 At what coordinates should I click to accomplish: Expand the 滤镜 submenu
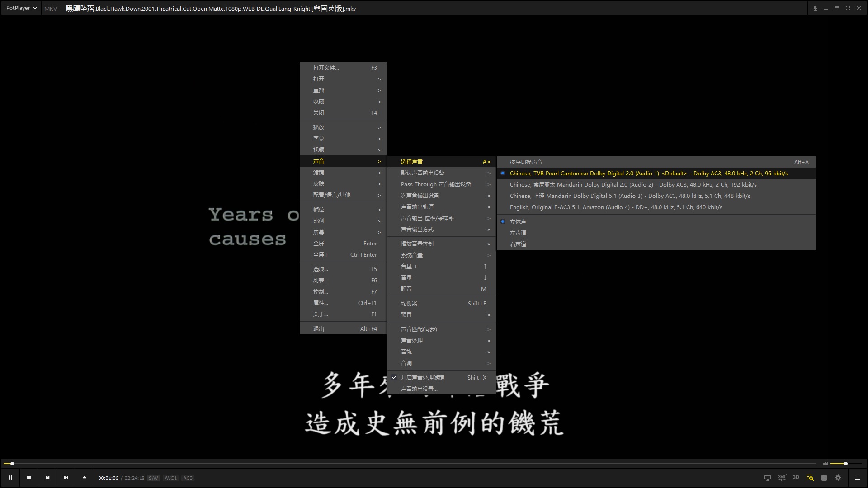coord(319,173)
